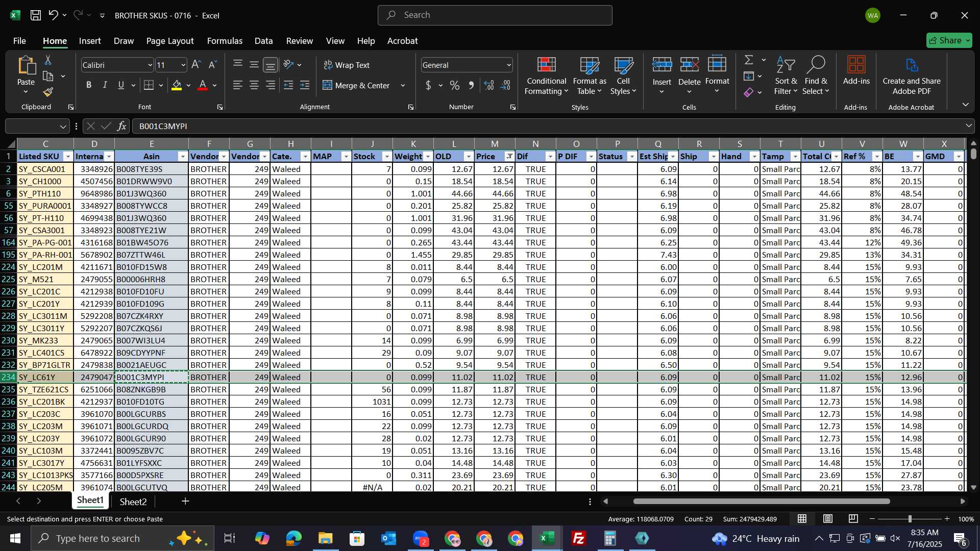Click the Cut scissors icon
Image resolution: width=980 pixels, height=551 pixels.
[x=48, y=60]
